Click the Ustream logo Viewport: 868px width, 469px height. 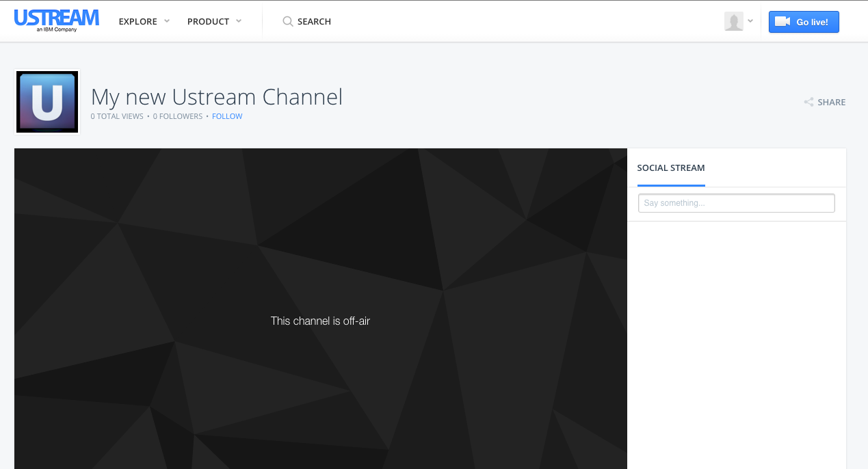click(x=57, y=21)
